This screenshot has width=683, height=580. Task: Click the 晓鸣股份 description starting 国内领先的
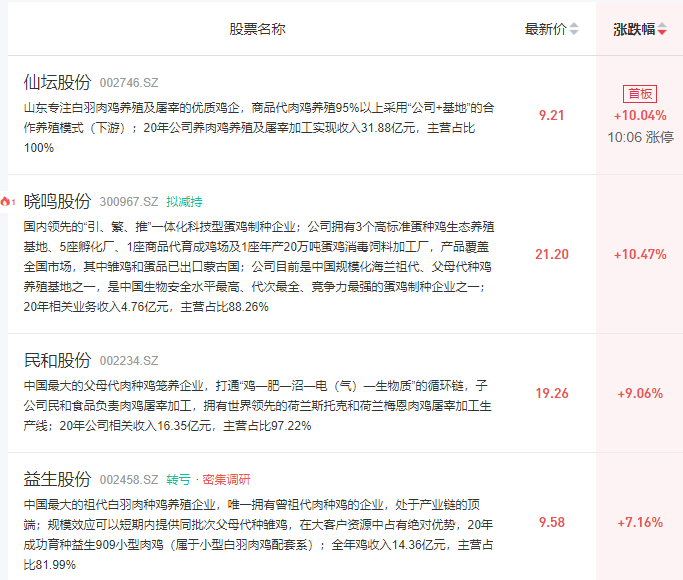click(x=259, y=266)
